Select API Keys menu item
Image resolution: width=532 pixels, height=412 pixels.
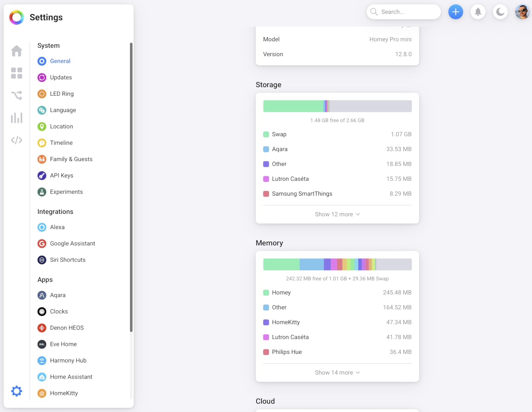(x=62, y=175)
